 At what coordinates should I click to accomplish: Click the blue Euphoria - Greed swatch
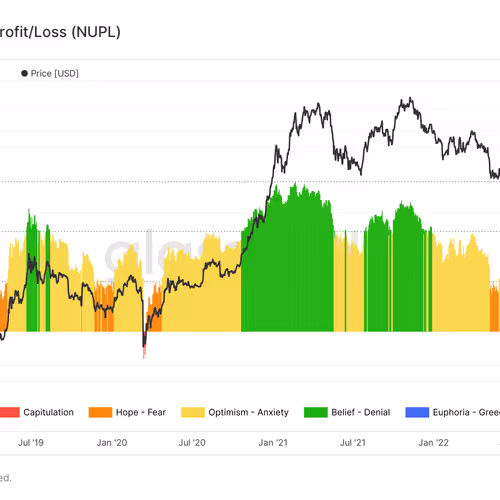point(417,412)
